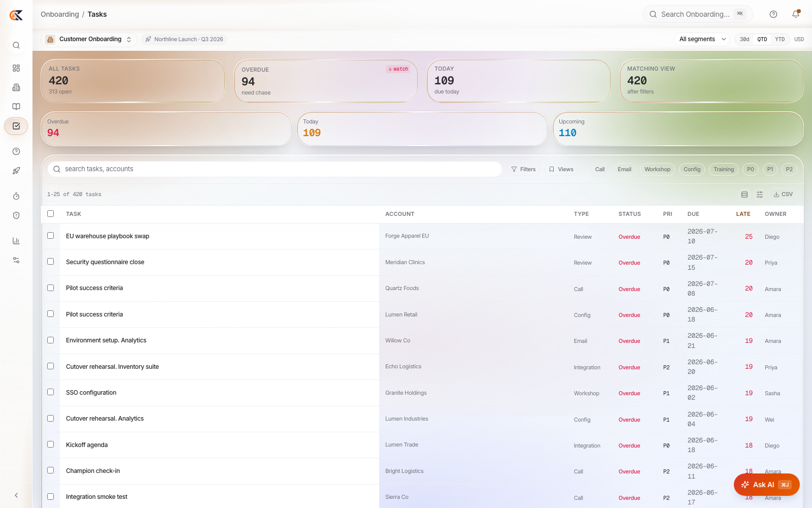812x508 pixels.
Task: Open the All segments dropdown
Action: tap(702, 39)
